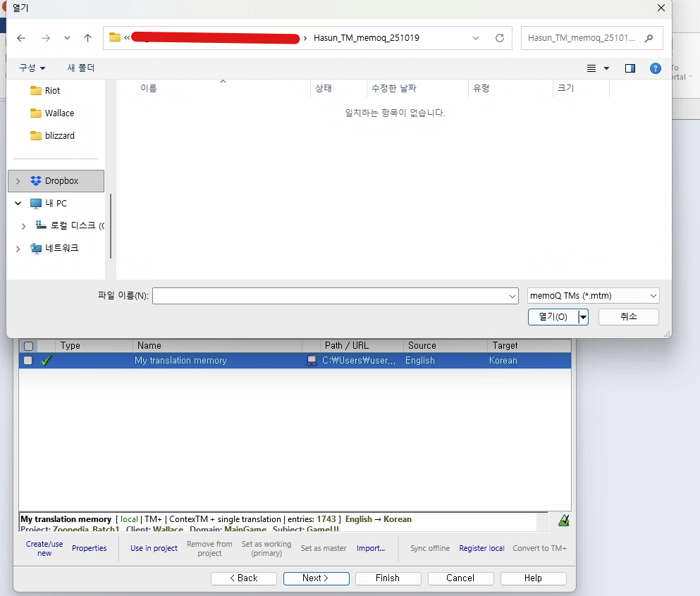Open the 구성 menu
The image size is (700, 596).
[32, 68]
